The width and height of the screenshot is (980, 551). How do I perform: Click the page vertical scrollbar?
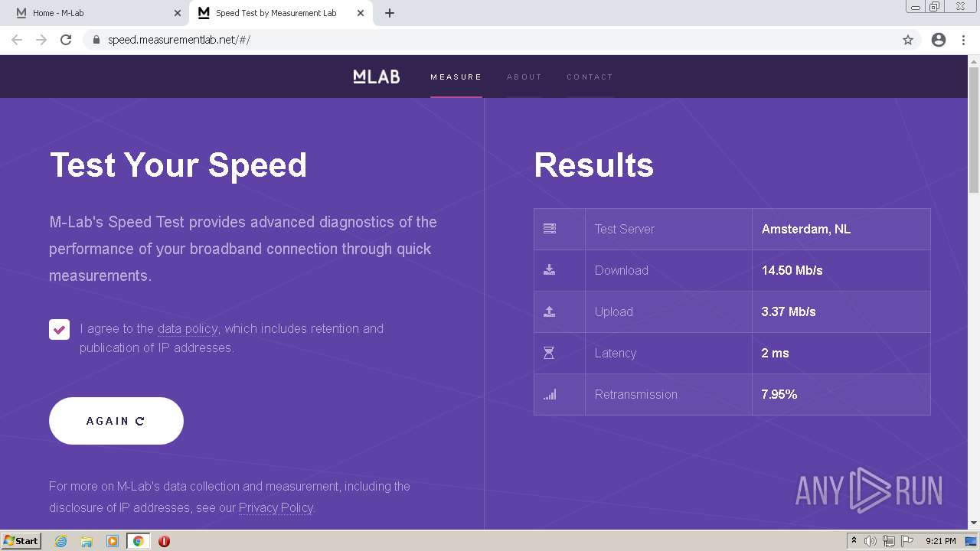[974, 130]
